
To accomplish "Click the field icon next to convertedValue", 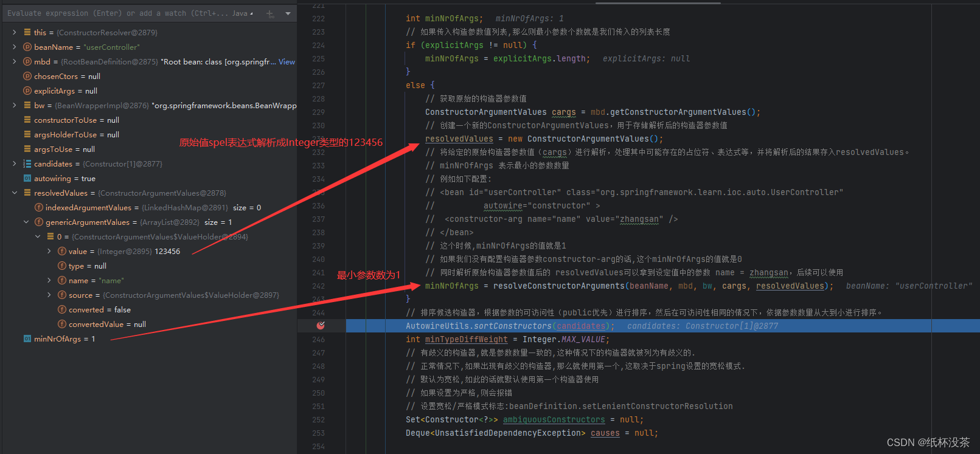I will (62, 324).
